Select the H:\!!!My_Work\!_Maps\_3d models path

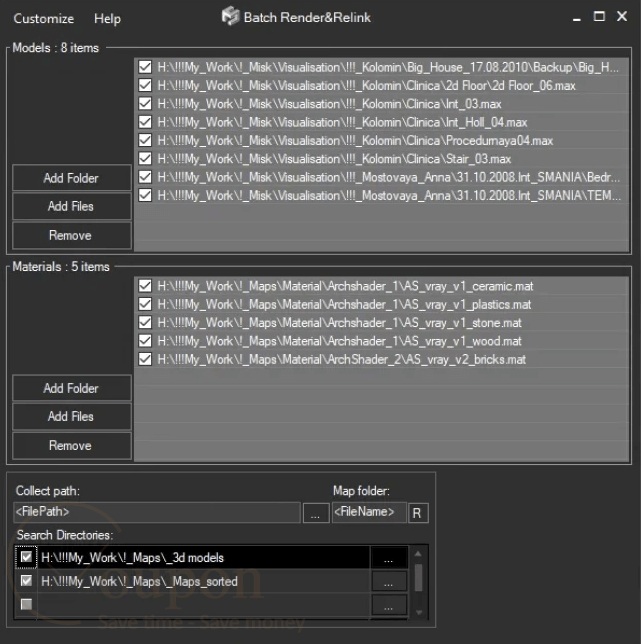(132, 558)
